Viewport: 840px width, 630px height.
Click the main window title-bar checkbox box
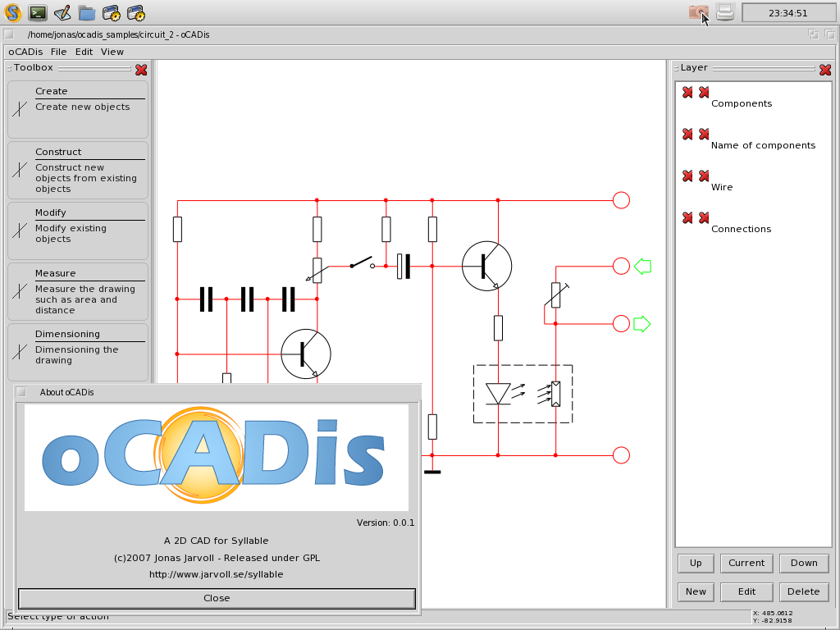click(x=8, y=34)
